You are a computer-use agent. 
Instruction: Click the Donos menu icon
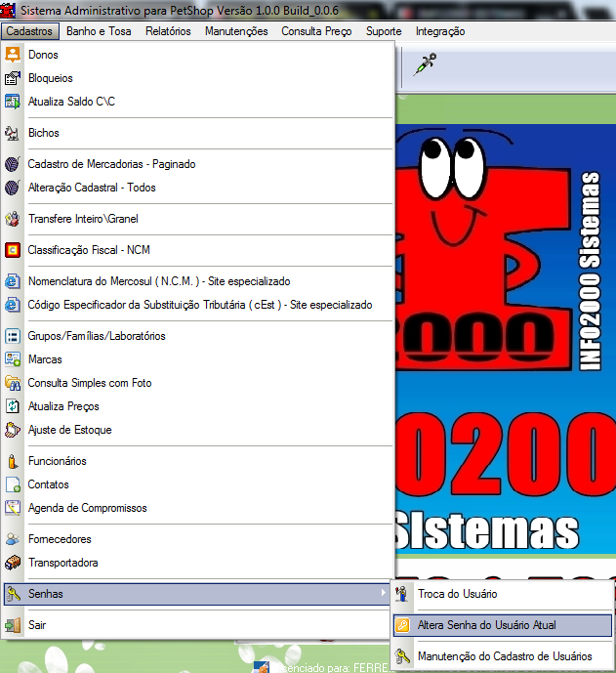[13, 55]
